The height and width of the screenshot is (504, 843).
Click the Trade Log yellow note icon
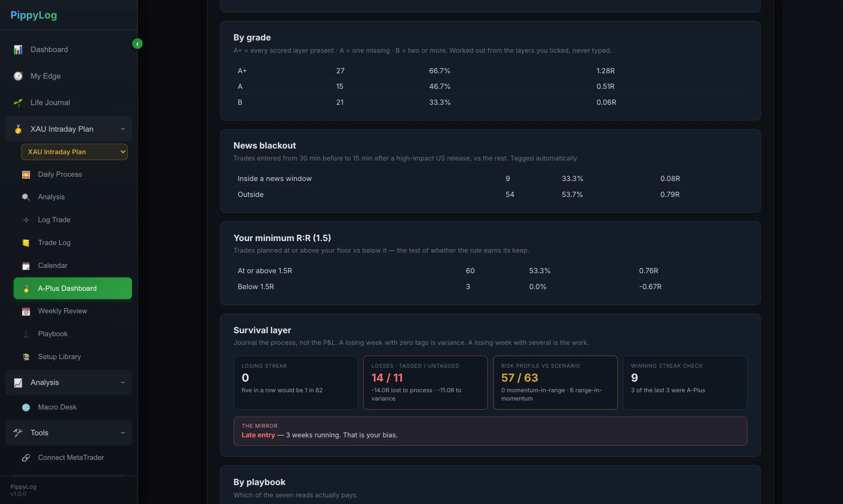tap(26, 243)
